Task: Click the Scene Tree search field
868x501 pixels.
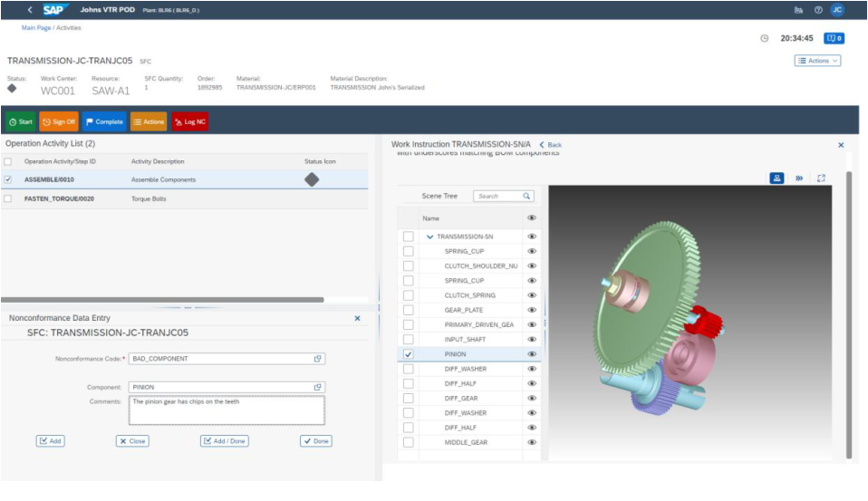Action: coord(503,196)
